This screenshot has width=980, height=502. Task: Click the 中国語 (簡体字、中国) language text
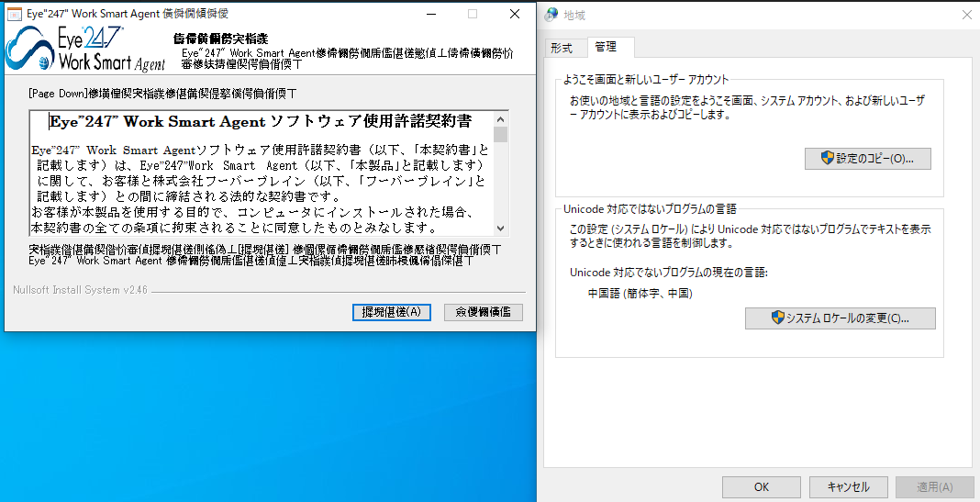tap(640, 293)
